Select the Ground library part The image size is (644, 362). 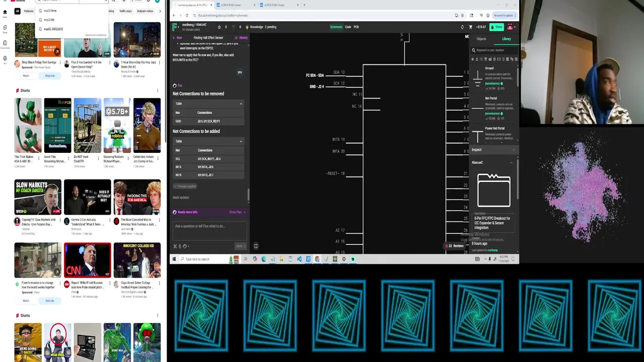pyautogui.click(x=495, y=78)
